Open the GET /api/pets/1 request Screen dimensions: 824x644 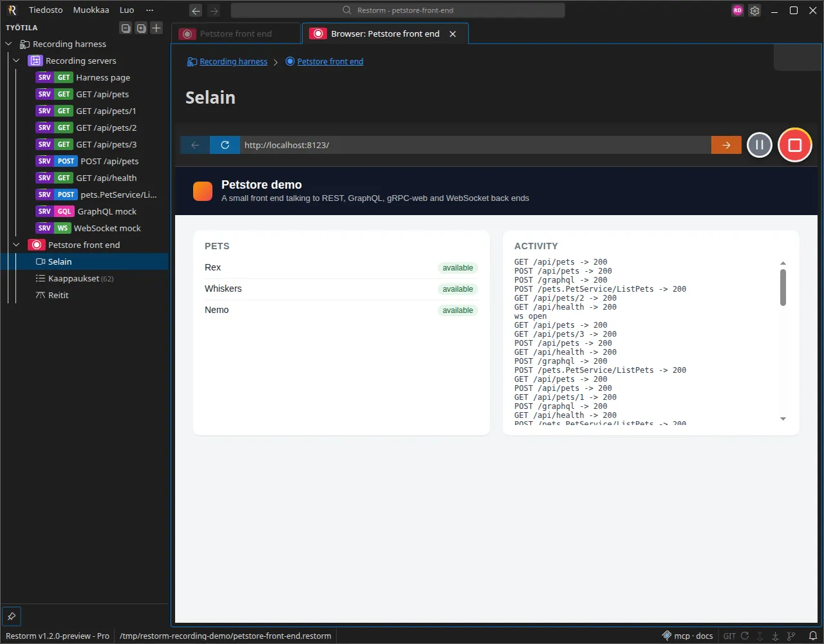pos(84,111)
